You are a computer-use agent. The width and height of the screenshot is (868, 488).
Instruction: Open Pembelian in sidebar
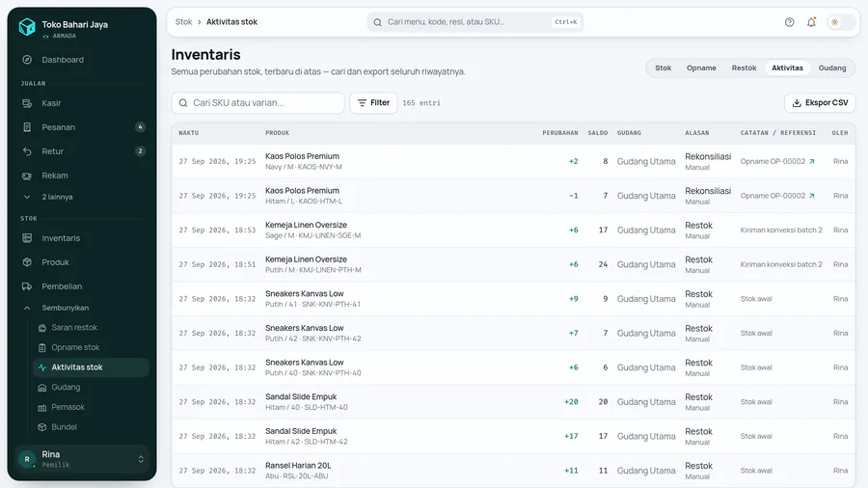pyautogui.click(x=82, y=286)
